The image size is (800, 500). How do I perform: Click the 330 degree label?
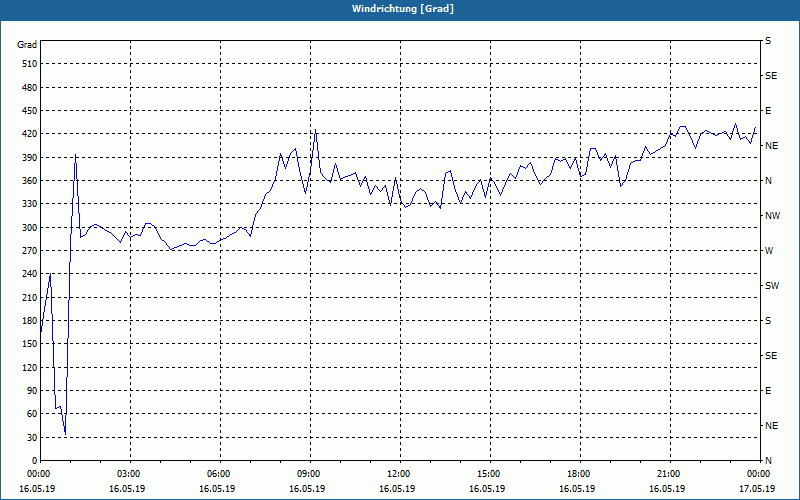30,204
